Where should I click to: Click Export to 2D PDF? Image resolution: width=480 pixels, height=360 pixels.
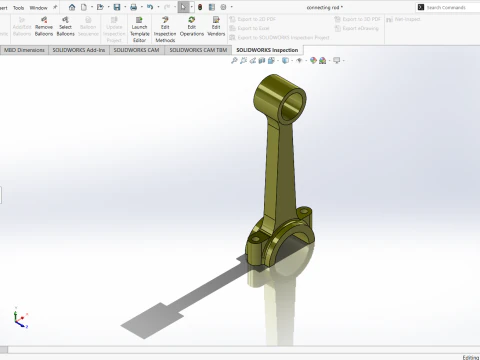[x=253, y=19]
